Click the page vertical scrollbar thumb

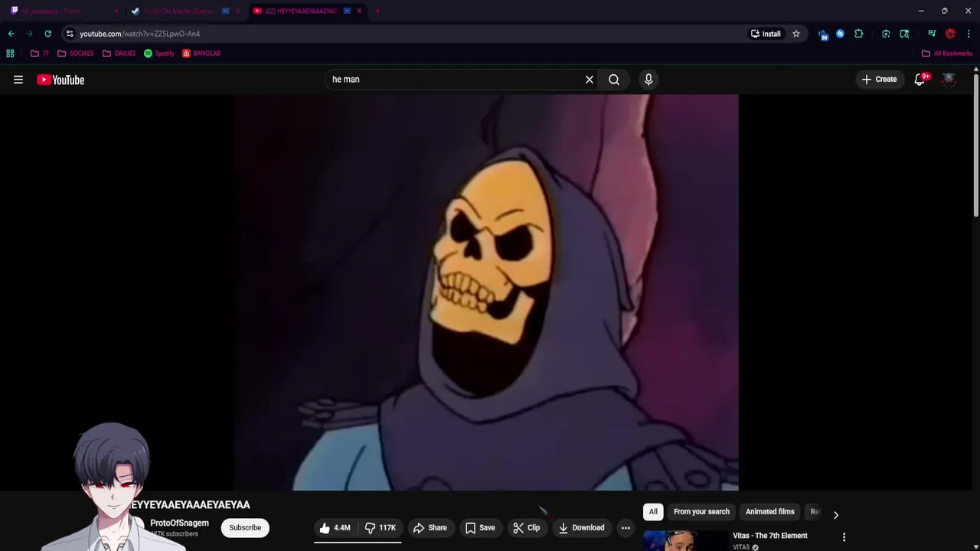(x=975, y=145)
